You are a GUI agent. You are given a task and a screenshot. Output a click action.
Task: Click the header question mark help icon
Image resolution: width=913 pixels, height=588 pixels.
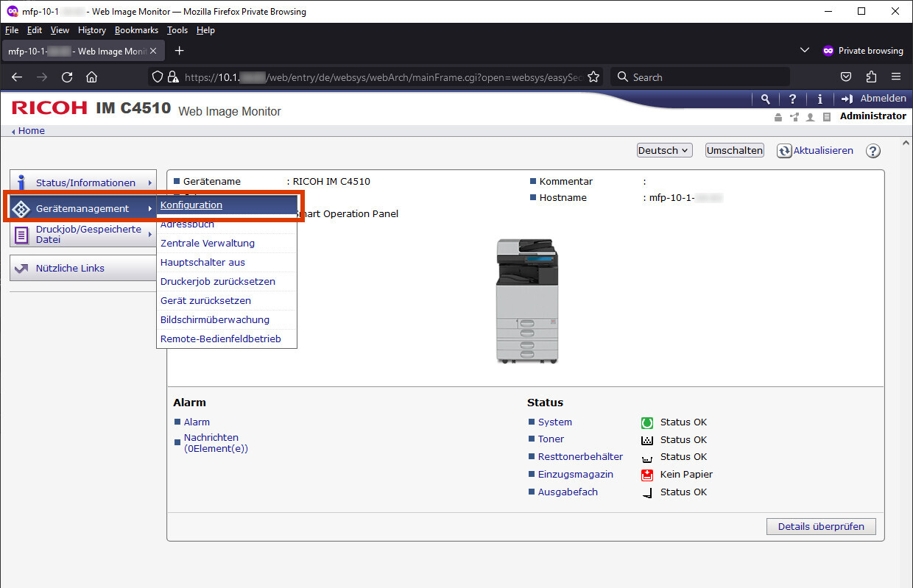(792, 99)
